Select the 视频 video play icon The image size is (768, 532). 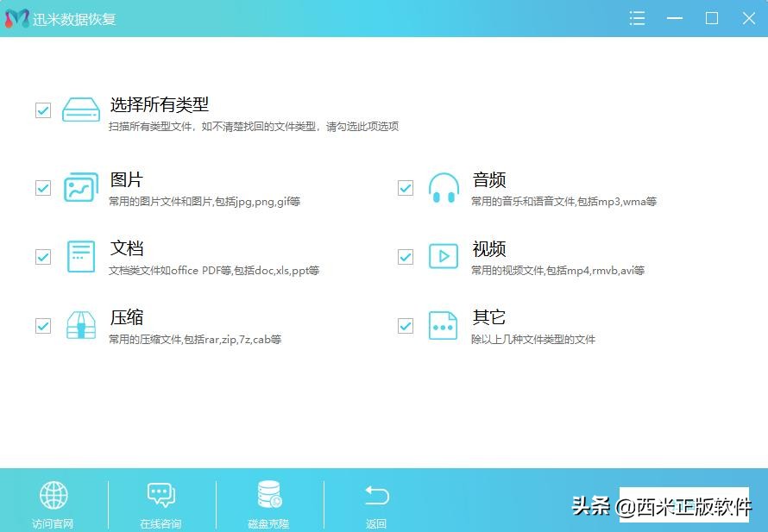coord(443,256)
